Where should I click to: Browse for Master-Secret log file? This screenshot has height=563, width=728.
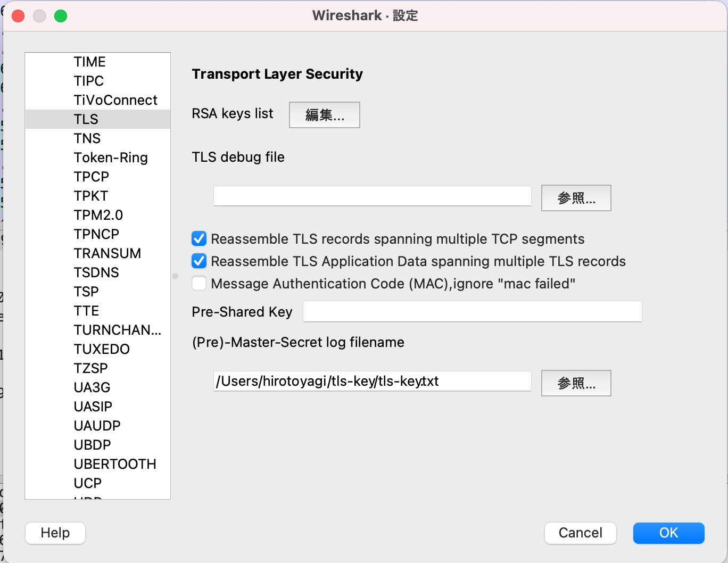tap(576, 383)
